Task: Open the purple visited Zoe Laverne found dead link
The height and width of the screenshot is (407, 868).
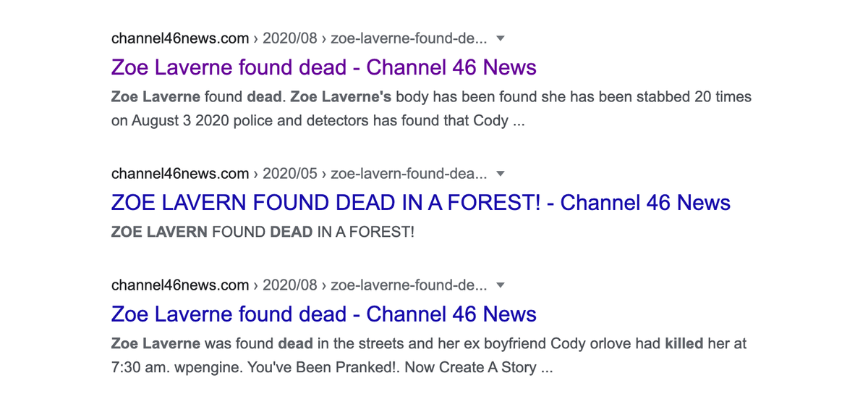Action: tap(323, 67)
